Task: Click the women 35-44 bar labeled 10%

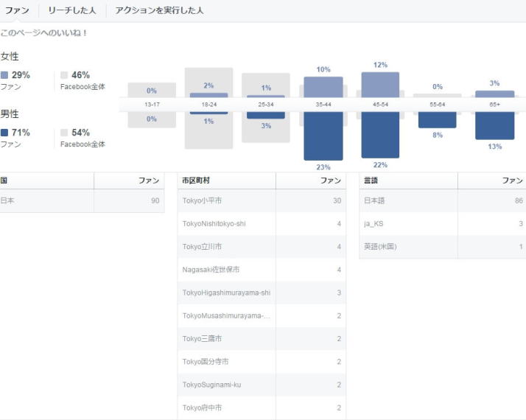Action: point(323,87)
